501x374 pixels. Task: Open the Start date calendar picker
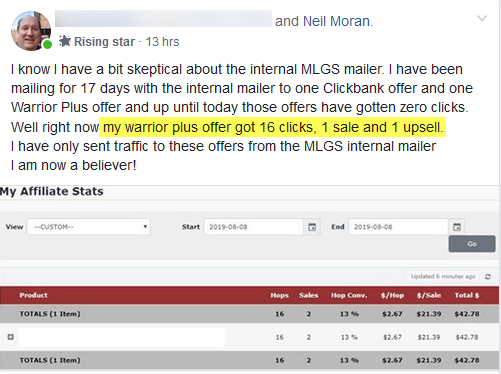click(x=312, y=227)
